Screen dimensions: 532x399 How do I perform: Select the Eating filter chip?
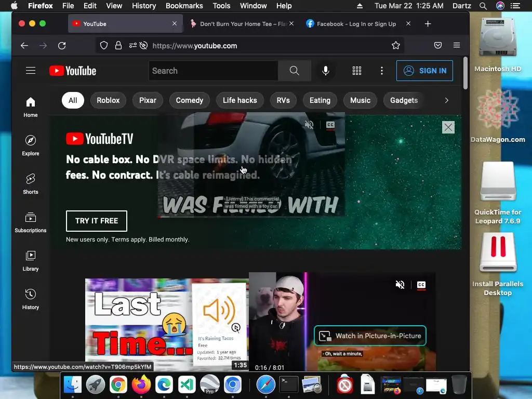(x=320, y=100)
